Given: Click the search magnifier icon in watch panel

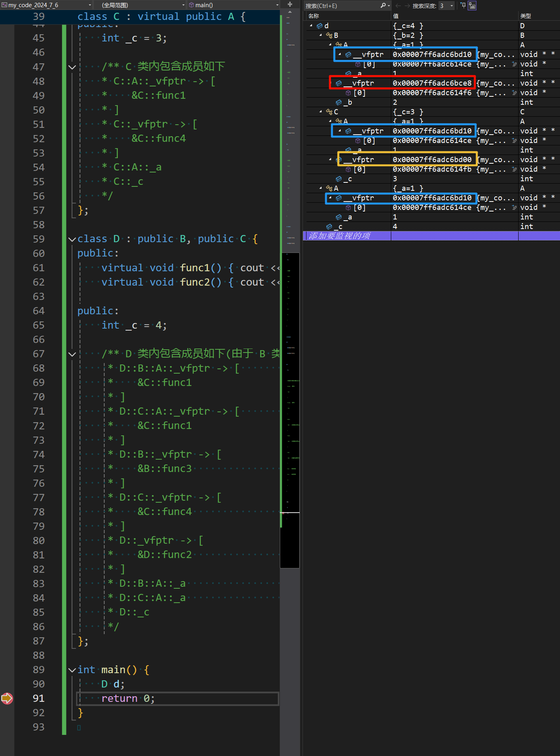Looking at the screenshot, I should [383, 6].
